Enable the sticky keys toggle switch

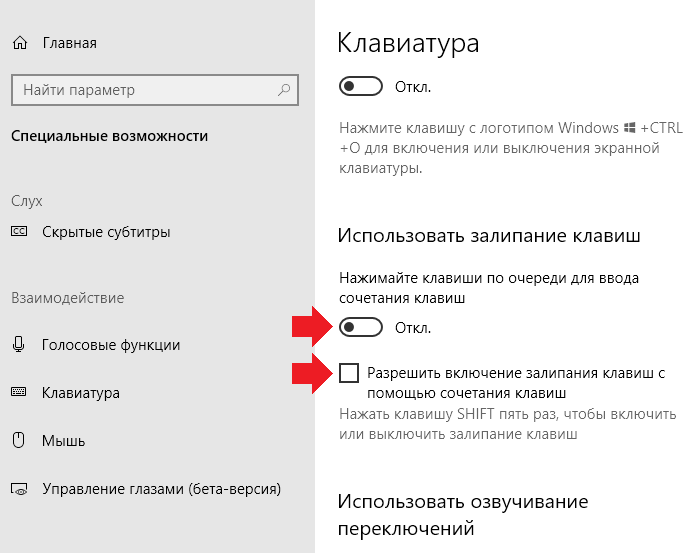(x=361, y=328)
